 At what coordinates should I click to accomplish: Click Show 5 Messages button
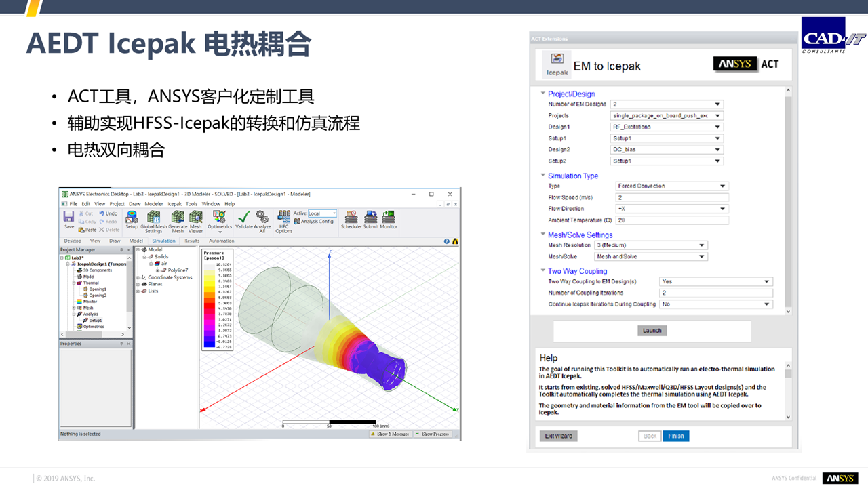pos(390,434)
